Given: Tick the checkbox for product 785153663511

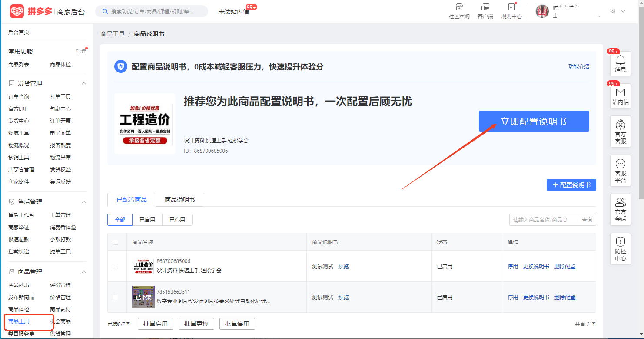Looking at the screenshot, I should point(116,297).
